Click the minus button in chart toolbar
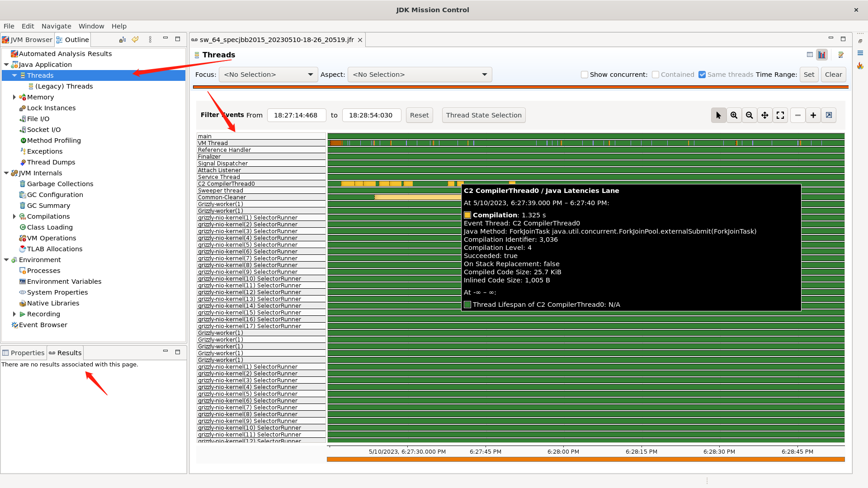The image size is (868, 488). tap(798, 115)
